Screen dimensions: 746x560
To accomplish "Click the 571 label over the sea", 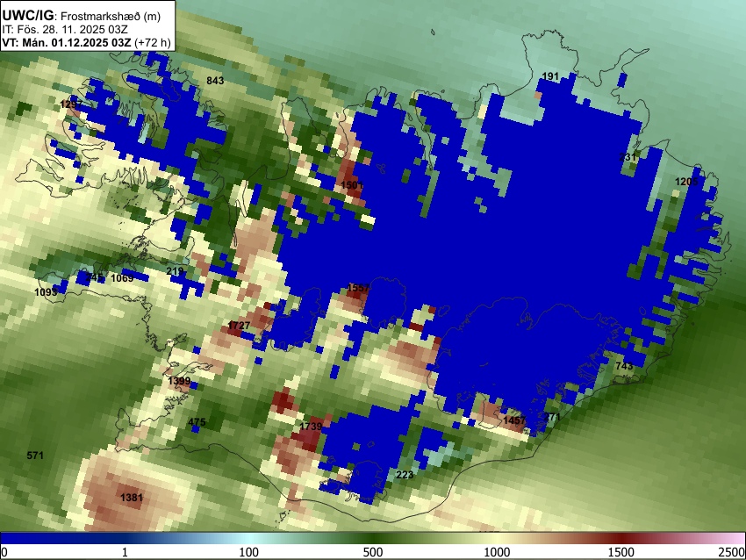I will pos(35,456).
